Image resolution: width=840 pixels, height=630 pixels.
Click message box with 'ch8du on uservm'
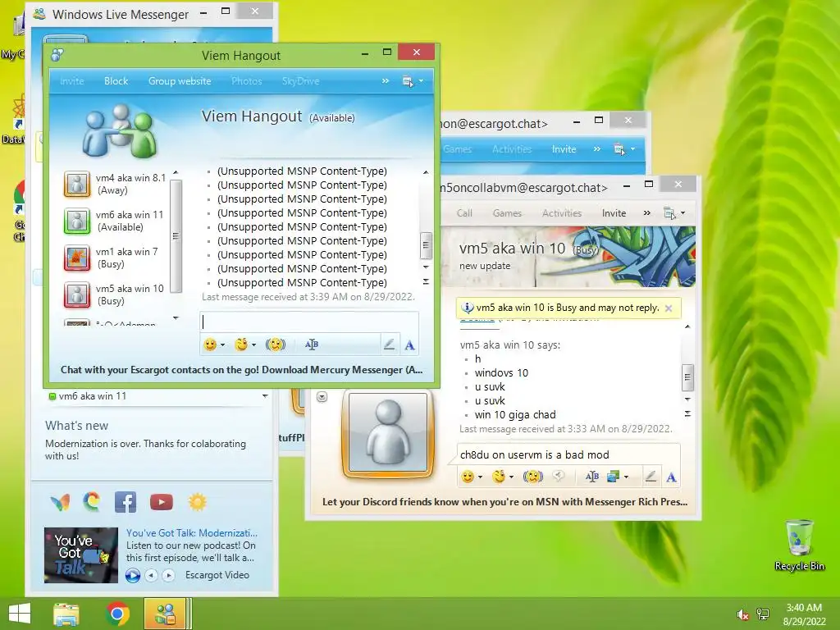(x=568, y=454)
